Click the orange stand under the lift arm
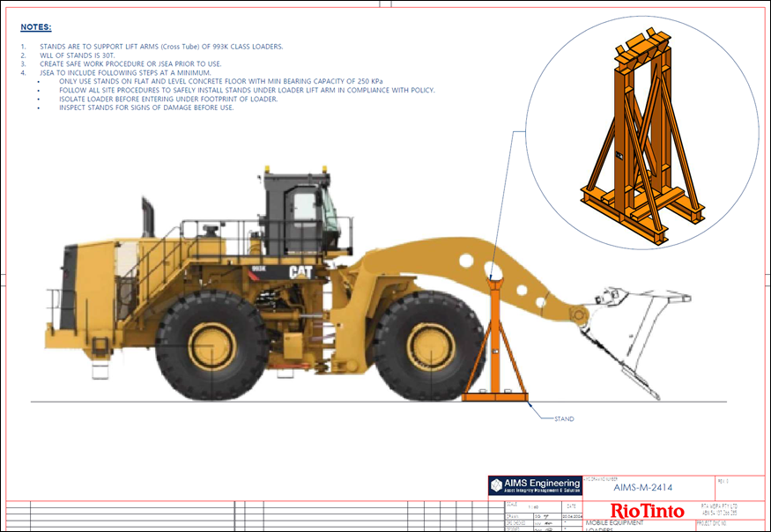Viewport: 771px width, 532px height. (x=495, y=340)
